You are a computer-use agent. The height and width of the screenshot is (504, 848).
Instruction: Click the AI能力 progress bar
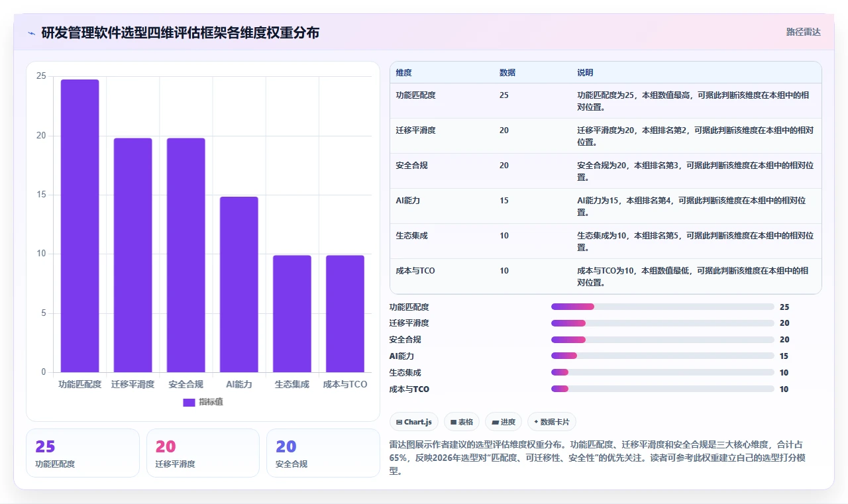pos(662,356)
